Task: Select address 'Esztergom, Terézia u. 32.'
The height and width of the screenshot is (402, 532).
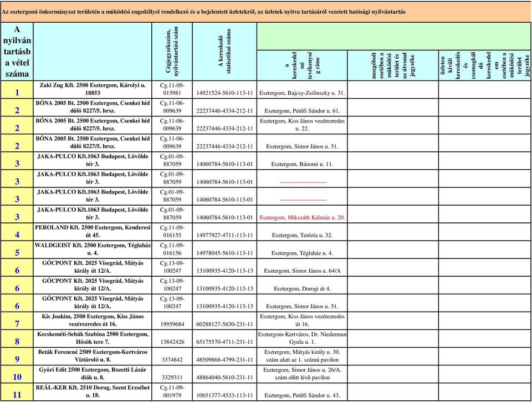Action: click(303, 232)
